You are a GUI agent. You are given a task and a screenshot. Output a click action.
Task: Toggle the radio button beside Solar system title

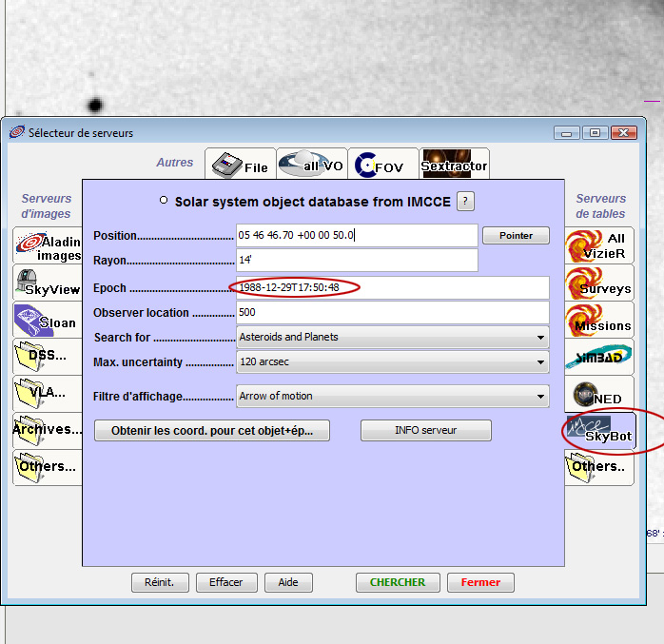164,200
